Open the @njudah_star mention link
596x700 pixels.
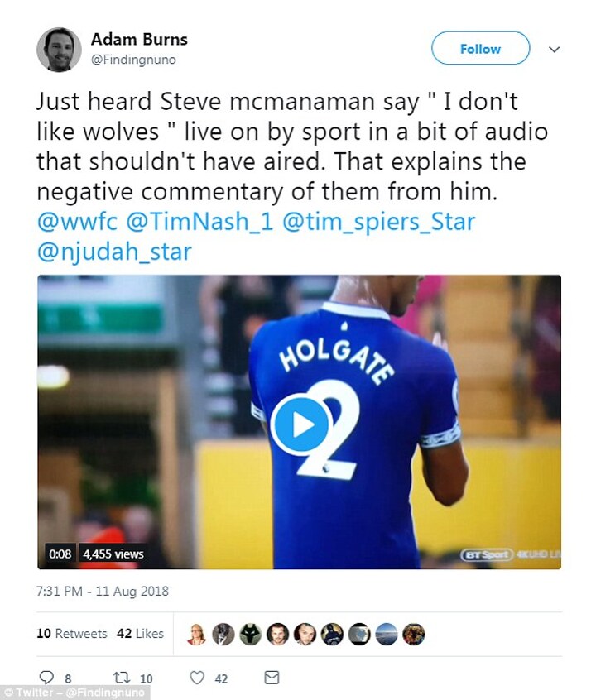pyautogui.click(x=114, y=252)
